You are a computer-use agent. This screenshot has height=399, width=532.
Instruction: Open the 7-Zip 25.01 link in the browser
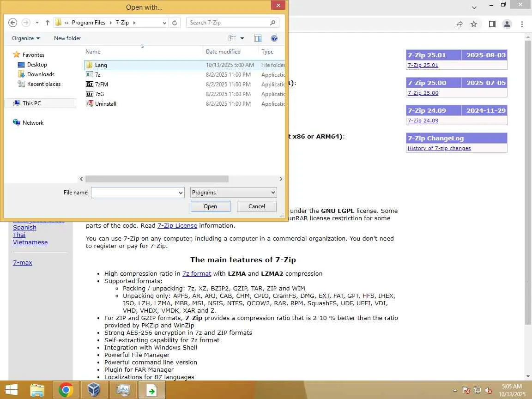423,65
